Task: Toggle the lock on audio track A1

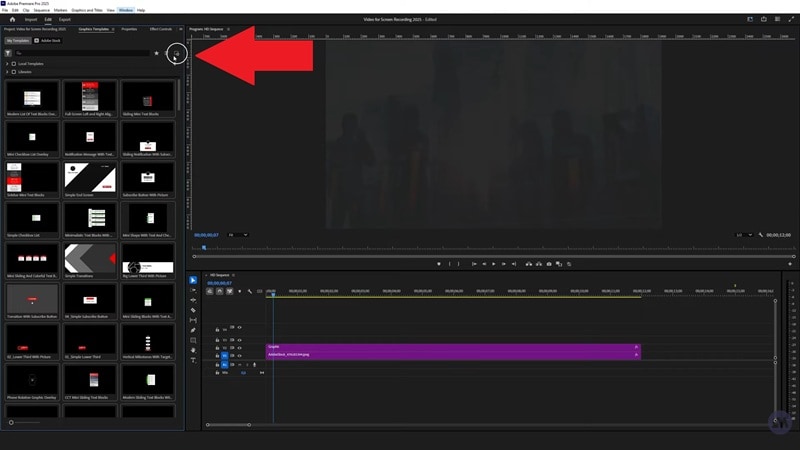Action: tap(217, 365)
